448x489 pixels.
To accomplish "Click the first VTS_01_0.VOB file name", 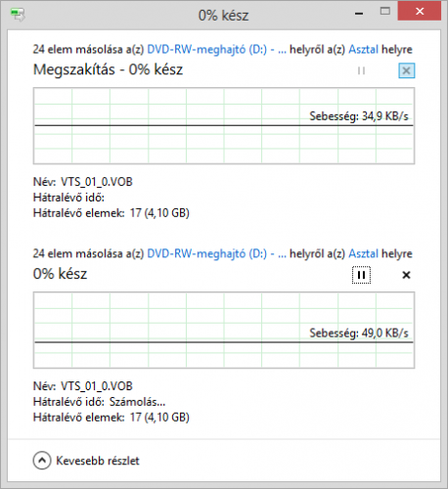I will (x=97, y=182).
